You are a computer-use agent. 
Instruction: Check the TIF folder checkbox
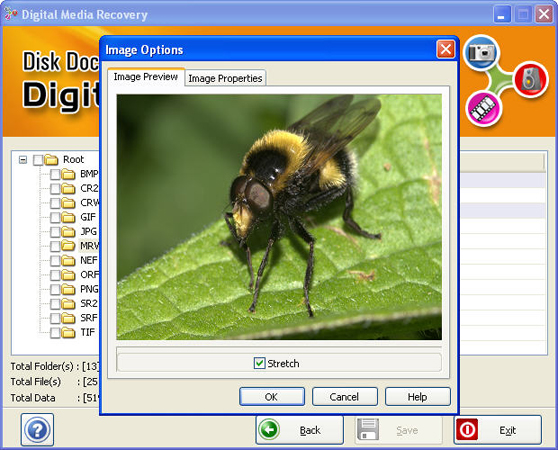55,333
